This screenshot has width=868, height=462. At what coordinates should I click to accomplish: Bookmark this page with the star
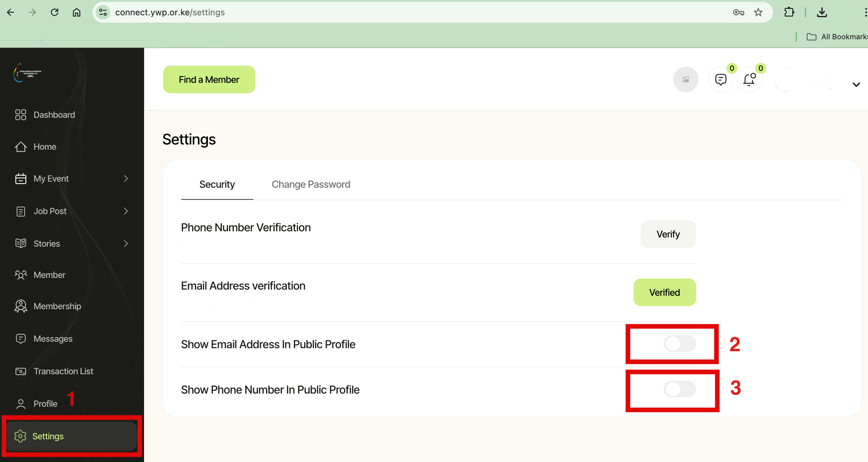(x=758, y=13)
